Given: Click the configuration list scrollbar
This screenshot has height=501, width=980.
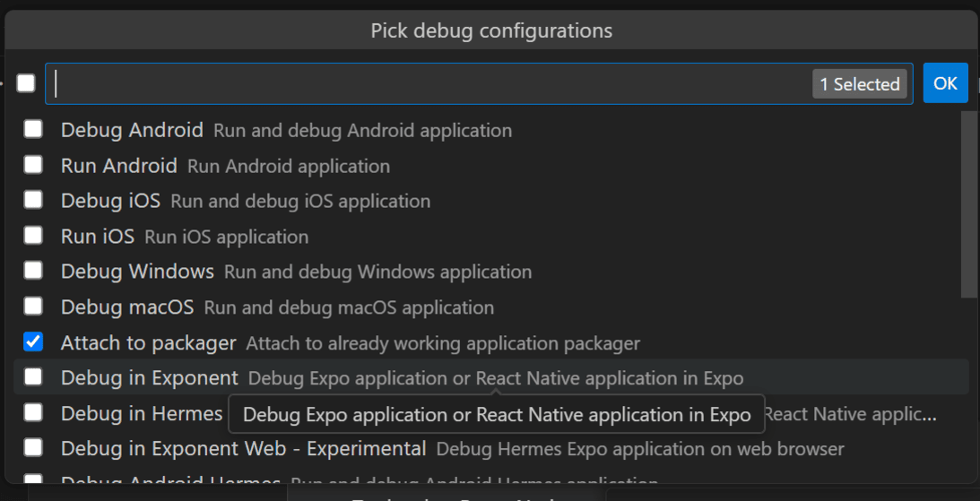Looking at the screenshot, I should click(968, 204).
